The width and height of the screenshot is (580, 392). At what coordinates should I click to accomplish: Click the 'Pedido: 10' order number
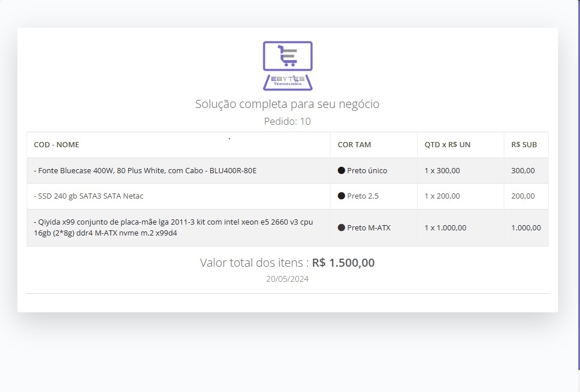[288, 121]
